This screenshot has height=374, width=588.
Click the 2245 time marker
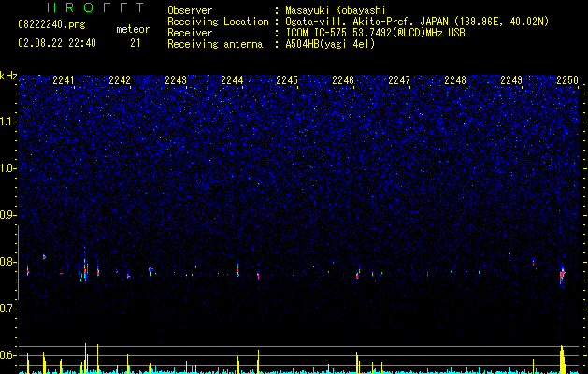[287, 80]
